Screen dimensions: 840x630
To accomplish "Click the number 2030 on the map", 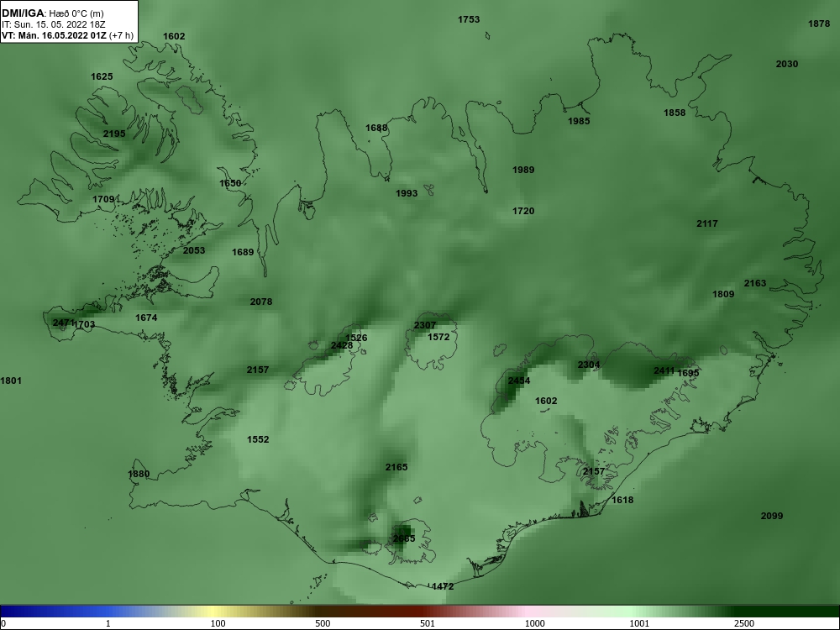I will pos(787,64).
